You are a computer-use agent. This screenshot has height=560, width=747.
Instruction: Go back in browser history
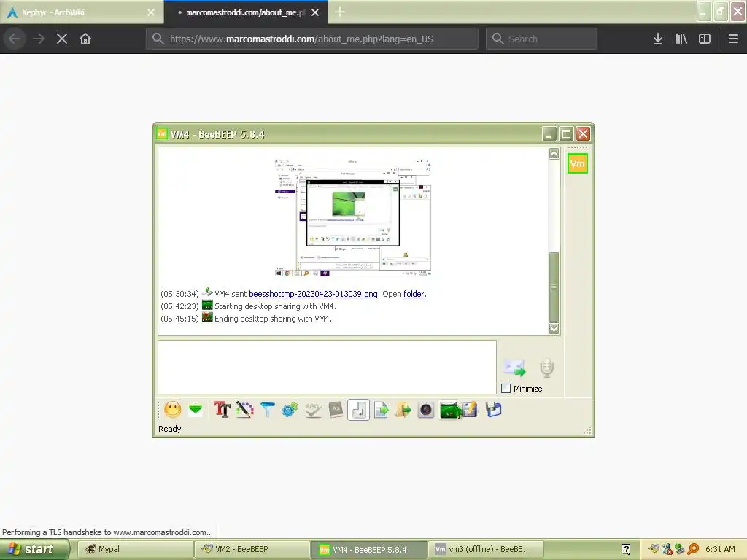15,39
